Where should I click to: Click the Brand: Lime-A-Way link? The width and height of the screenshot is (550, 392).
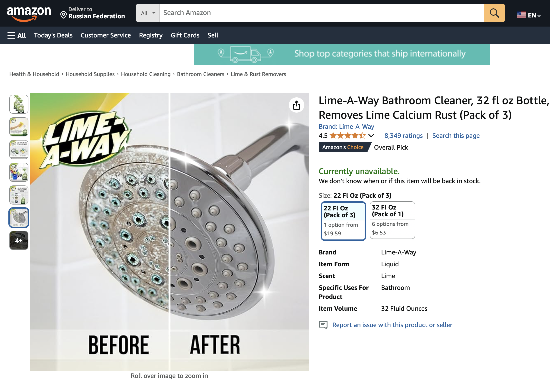[x=346, y=126]
